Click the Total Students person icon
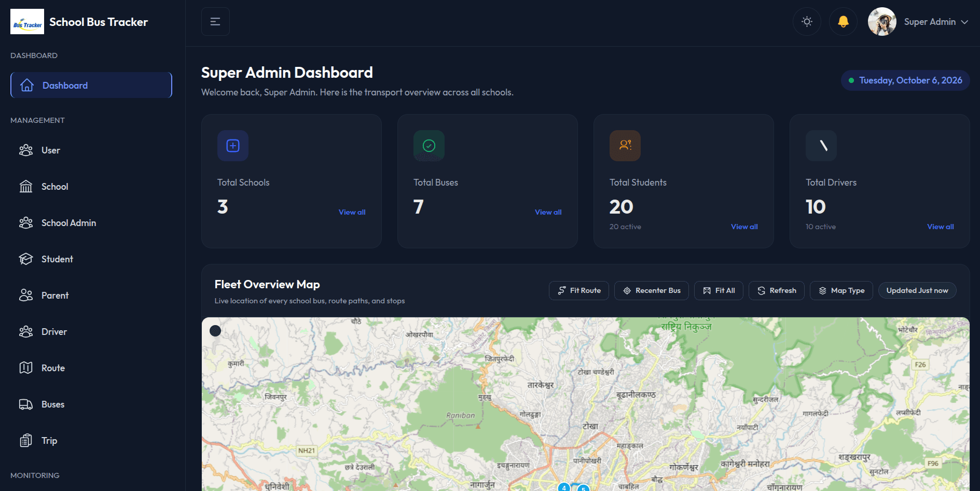Image resolution: width=980 pixels, height=491 pixels. pos(625,146)
